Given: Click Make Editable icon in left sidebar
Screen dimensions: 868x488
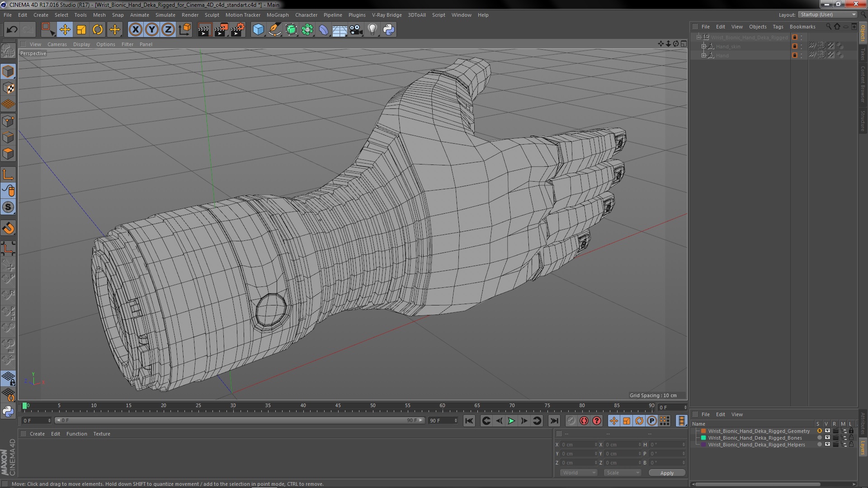Looking at the screenshot, I should point(8,51).
